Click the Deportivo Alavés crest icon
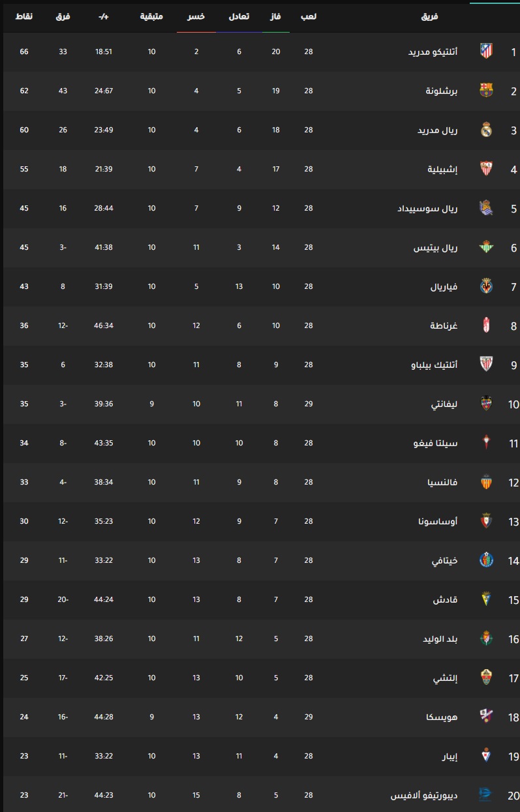 point(485,794)
